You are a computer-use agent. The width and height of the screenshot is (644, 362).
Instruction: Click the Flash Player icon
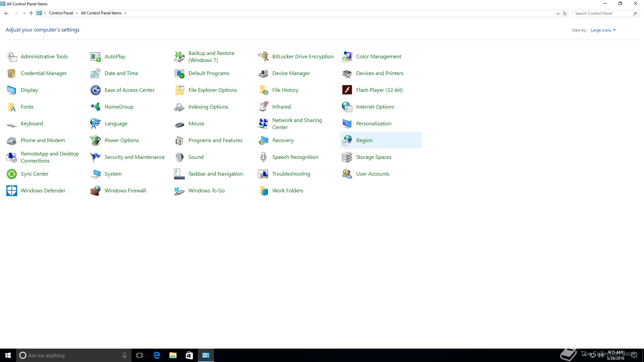click(x=347, y=90)
